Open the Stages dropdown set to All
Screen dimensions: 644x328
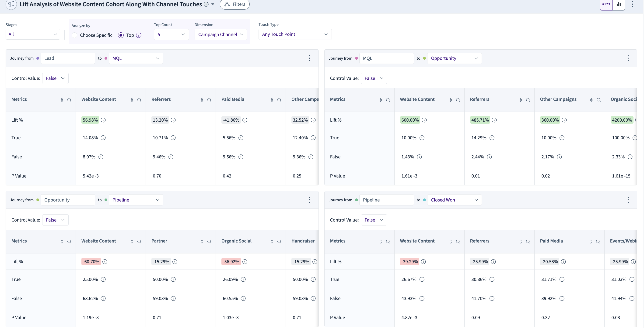[x=33, y=34]
